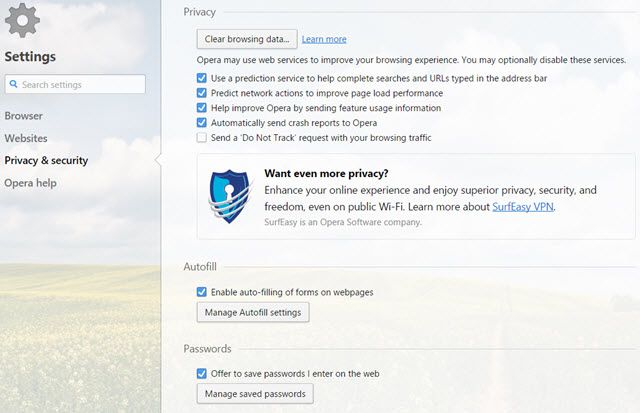The height and width of the screenshot is (413, 640).
Task: Open the SurfEasy VPN link
Action: [523, 208]
